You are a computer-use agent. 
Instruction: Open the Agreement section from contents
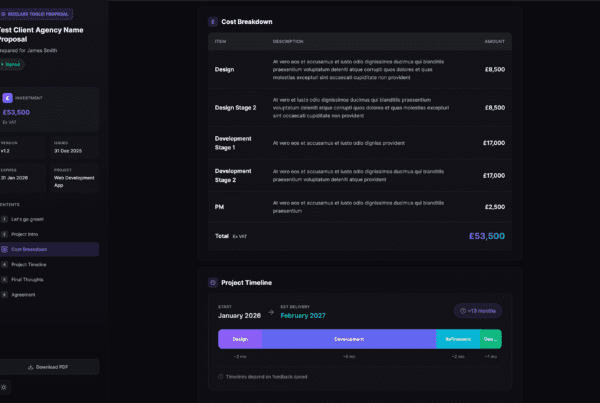click(x=24, y=295)
